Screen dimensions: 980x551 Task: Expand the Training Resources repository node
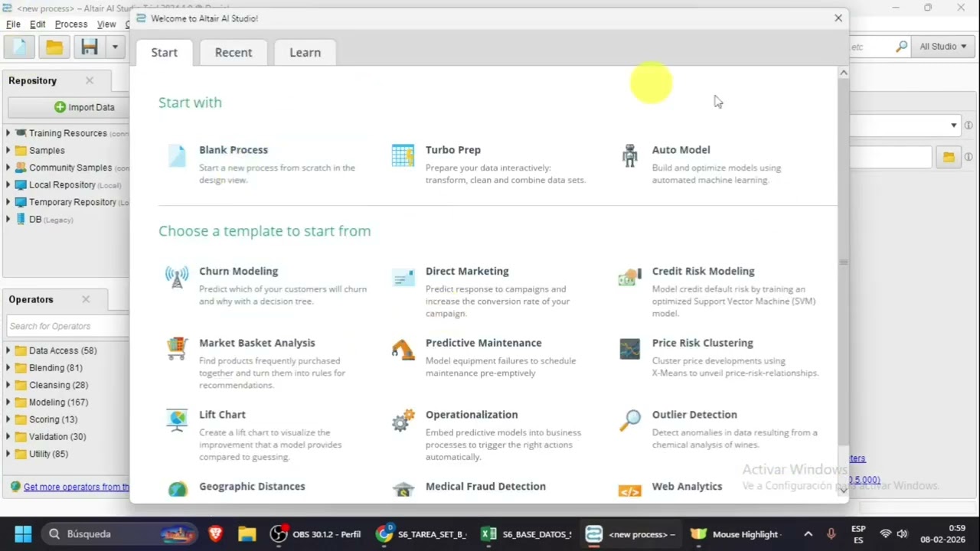8,133
